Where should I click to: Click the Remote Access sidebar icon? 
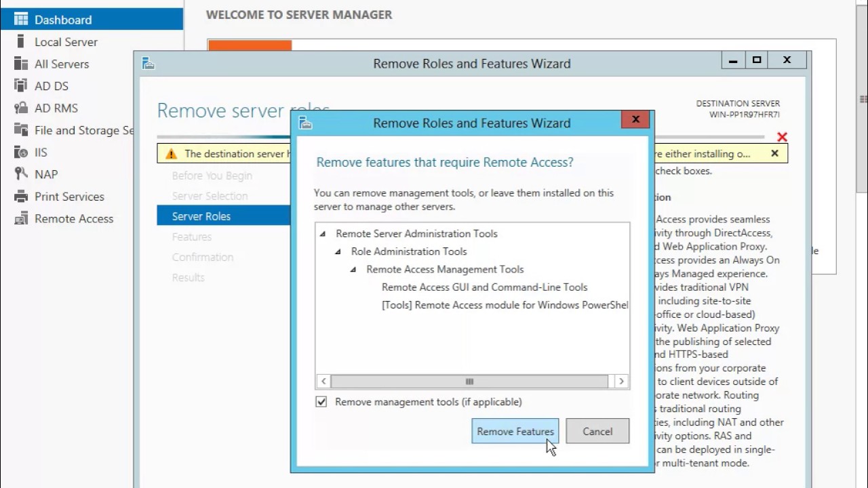tap(21, 219)
